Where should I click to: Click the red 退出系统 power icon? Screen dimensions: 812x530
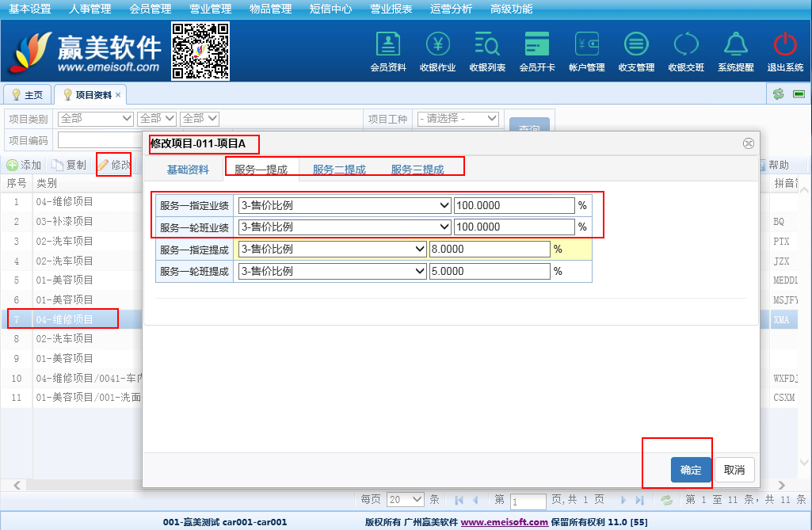point(784,44)
